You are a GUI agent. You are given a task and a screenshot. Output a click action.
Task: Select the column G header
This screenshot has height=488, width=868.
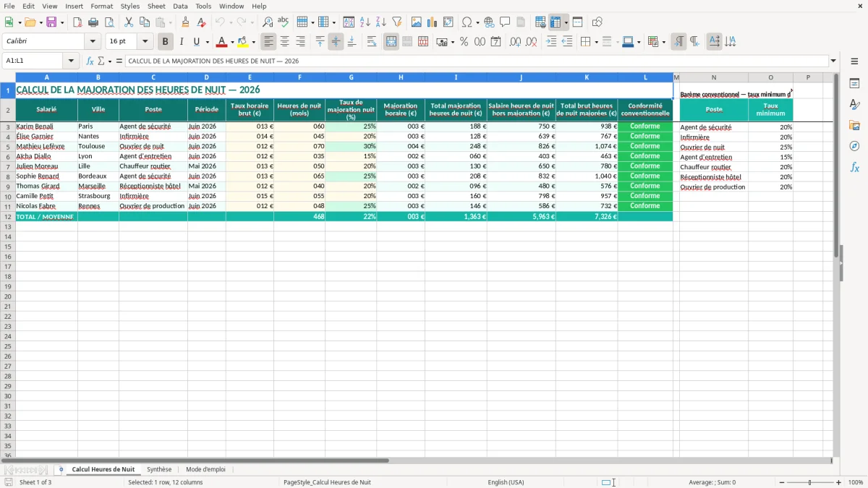point(351,77)
